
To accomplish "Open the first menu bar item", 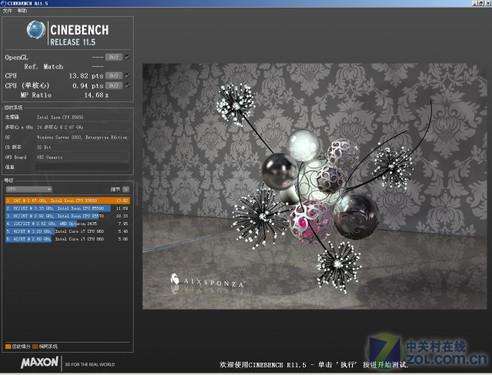I will 7,11.
